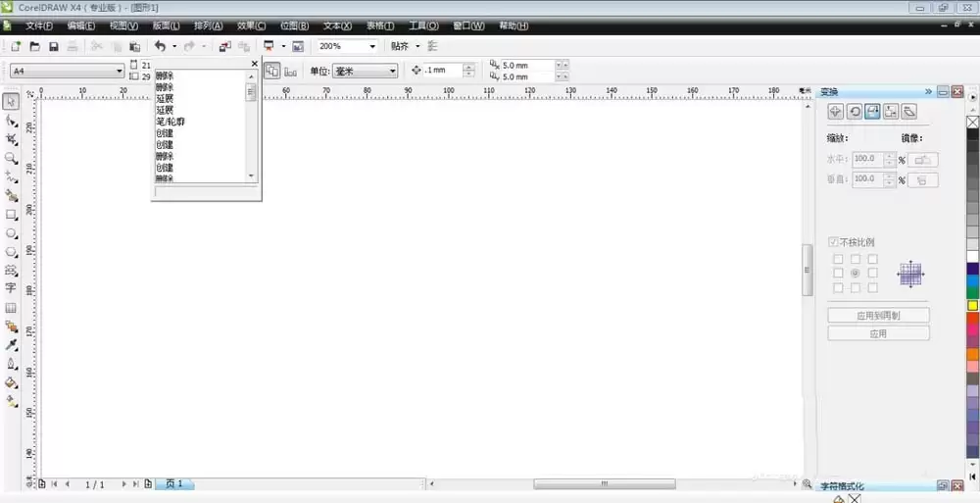Screen dimensions: 980x503
Task: Expand the 单位 units dropdown
Action: (x=392, y=71)
